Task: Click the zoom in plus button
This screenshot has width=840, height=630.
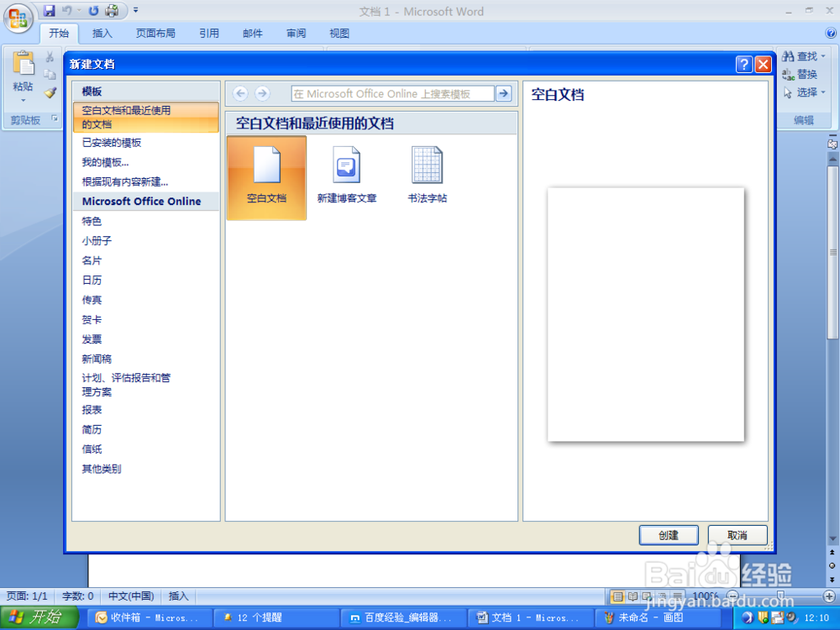Action: pos(829,596)
